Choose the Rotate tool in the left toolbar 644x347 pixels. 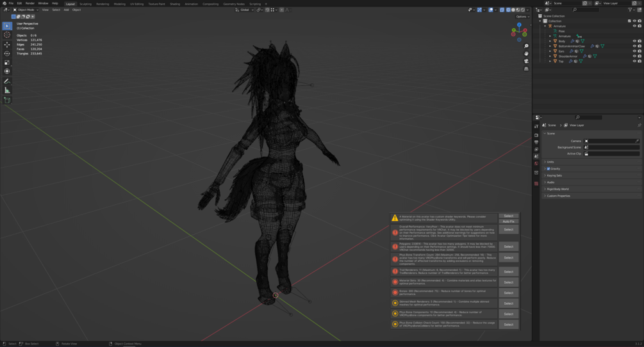pyautogui.click(x=7, y=53)
